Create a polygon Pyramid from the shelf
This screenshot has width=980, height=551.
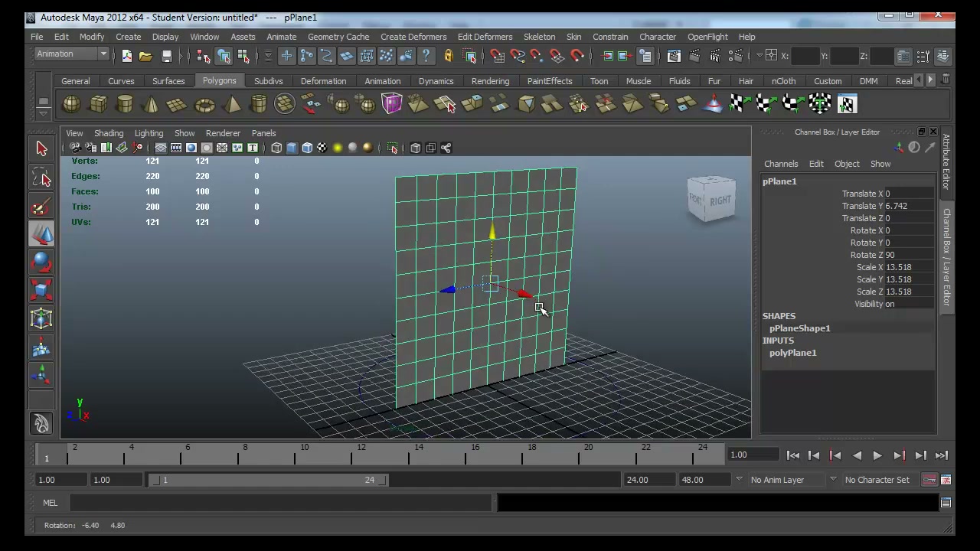(232, 104)
